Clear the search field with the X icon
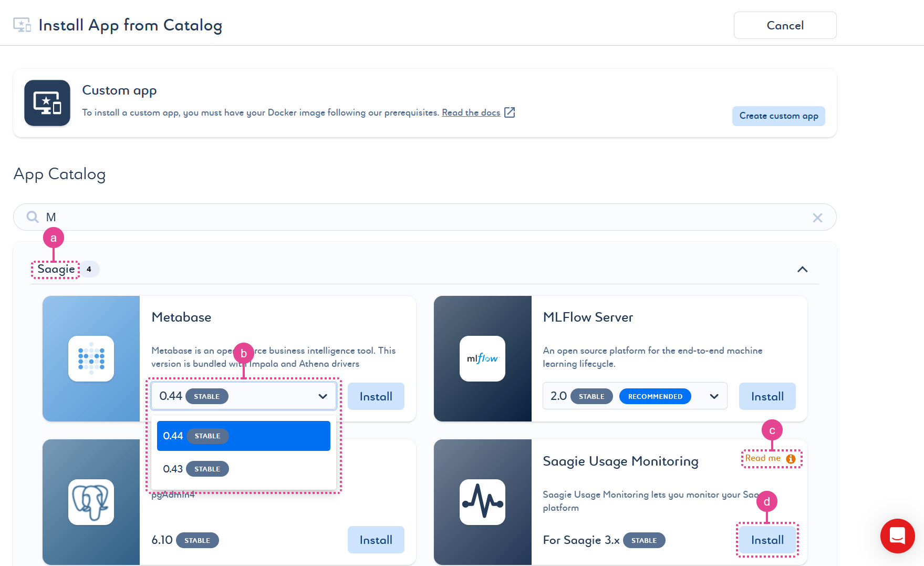Viewport: 924px width, 566px height. pos(817,218)
